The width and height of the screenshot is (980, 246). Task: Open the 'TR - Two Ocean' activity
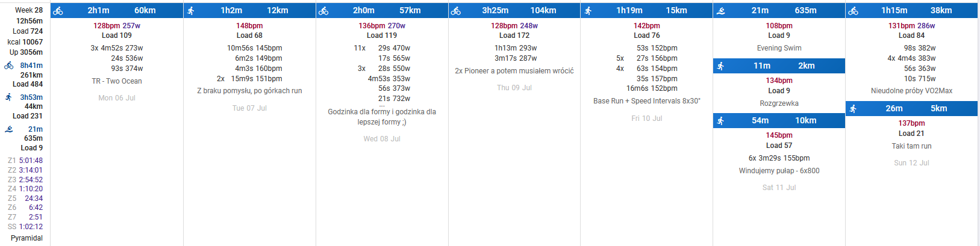tap(117, 81)
